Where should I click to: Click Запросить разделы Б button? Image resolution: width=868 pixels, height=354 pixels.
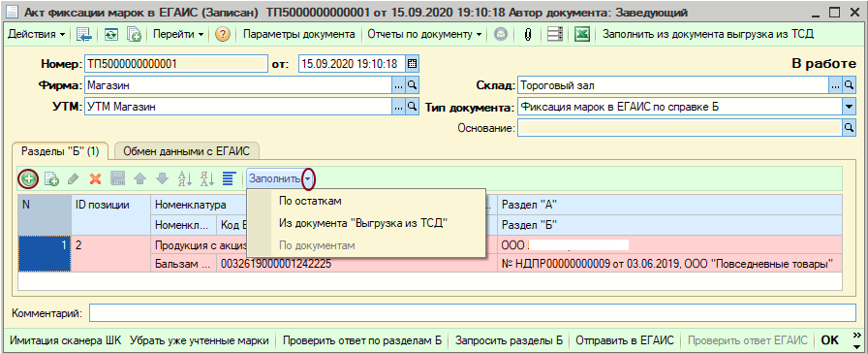510,340
